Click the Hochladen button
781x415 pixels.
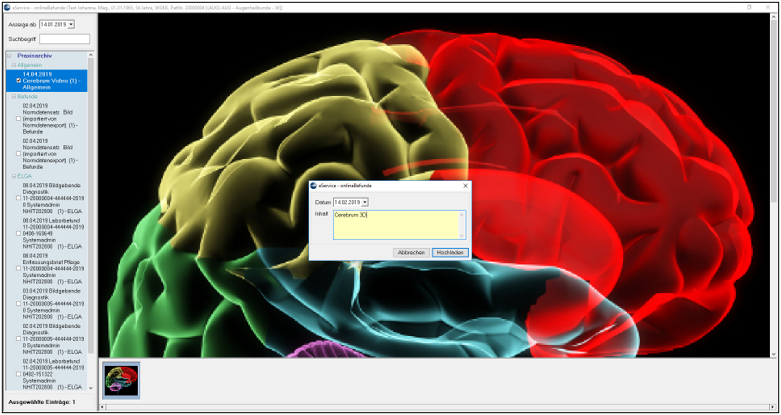click(x=450, y=253)
